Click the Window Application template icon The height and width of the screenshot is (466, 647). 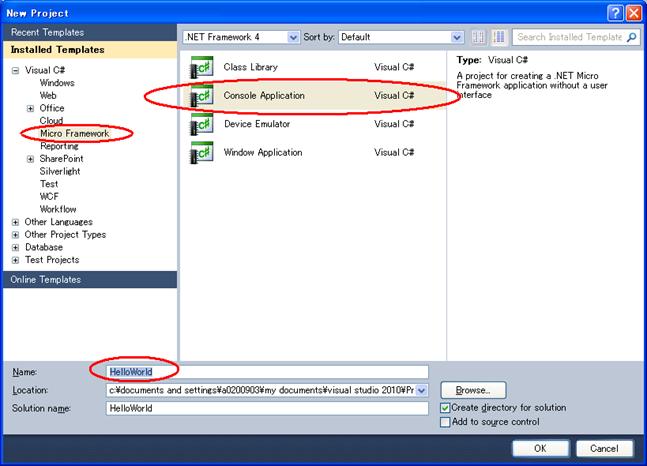coord(201,153)
